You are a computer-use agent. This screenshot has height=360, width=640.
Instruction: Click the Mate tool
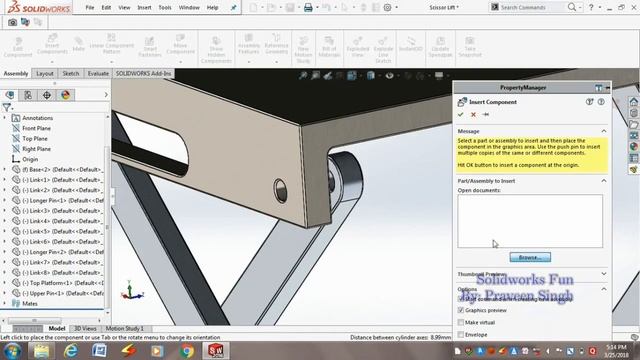[x=78, y=44]
